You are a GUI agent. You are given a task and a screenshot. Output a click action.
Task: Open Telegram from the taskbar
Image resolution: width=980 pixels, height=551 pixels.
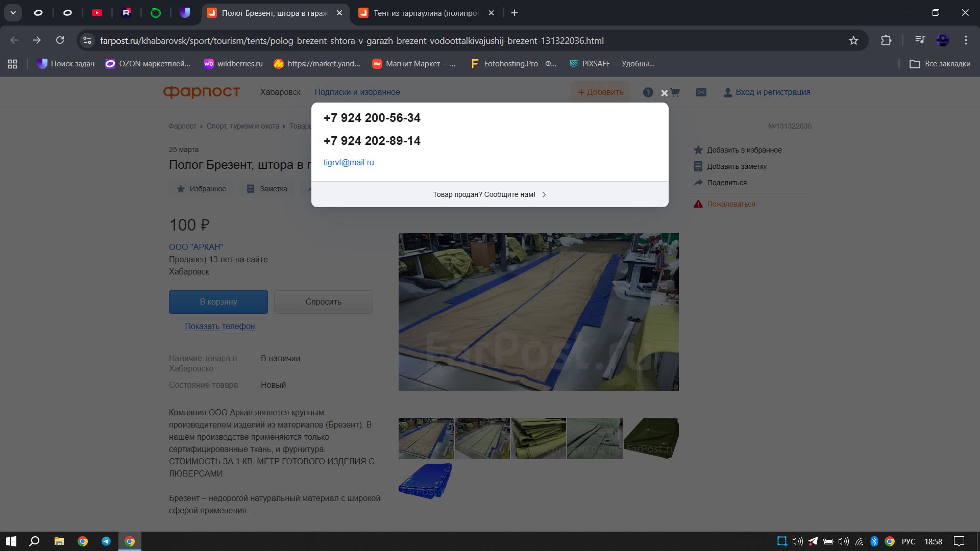point(106,541)
